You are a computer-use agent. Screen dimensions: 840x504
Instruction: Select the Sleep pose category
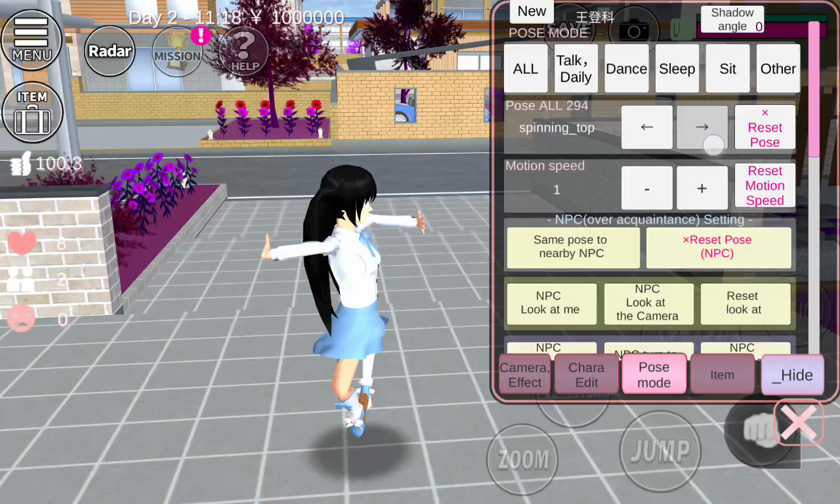(x=677, y=69)
